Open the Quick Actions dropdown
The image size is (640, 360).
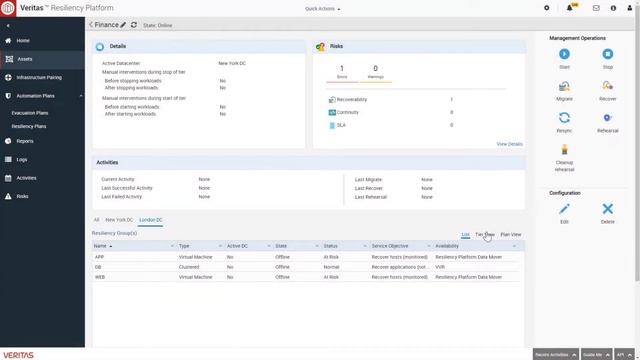pyautogui.click(x=322, y=9)
